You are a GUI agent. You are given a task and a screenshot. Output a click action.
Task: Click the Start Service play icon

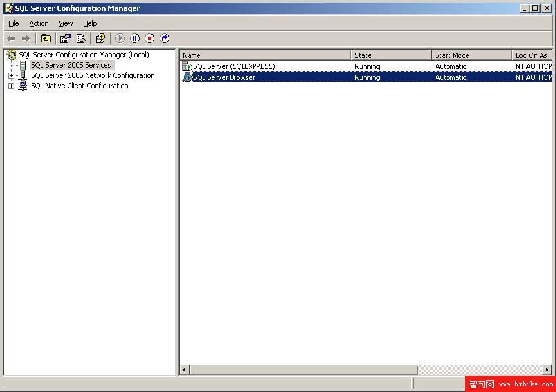point(120,39)
